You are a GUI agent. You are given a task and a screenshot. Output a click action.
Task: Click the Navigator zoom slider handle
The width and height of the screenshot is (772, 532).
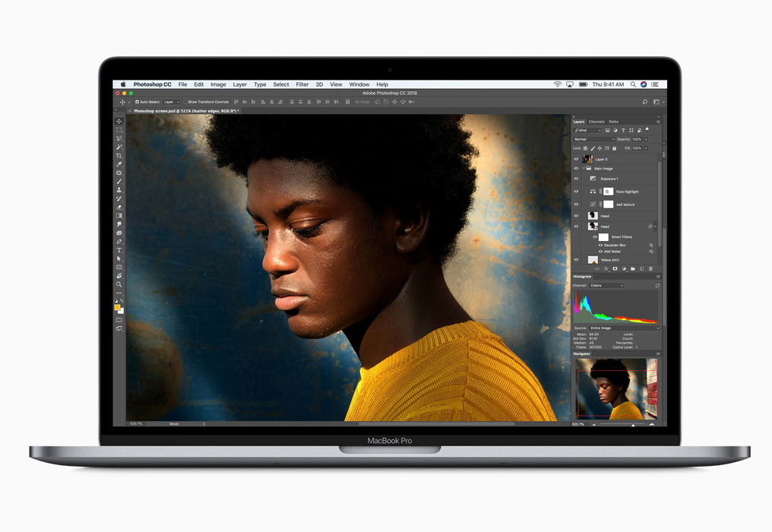tap(633, 424)
